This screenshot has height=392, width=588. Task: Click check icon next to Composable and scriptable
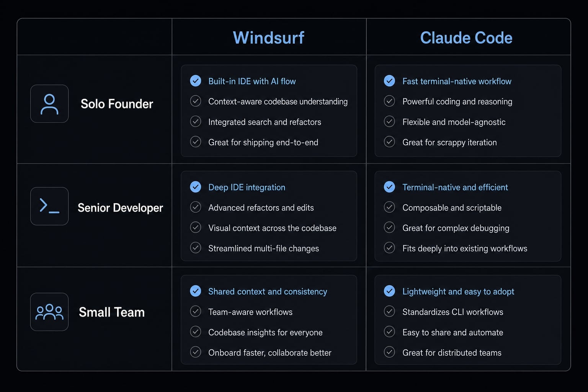point(389,207)
